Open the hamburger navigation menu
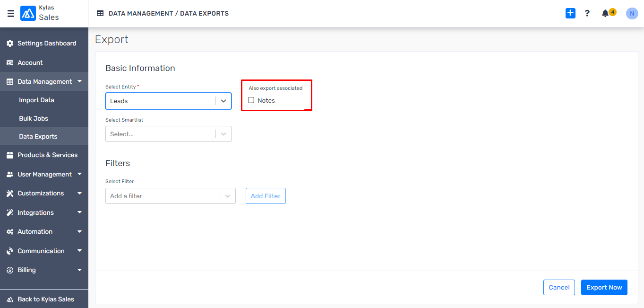 click(10, 13)
